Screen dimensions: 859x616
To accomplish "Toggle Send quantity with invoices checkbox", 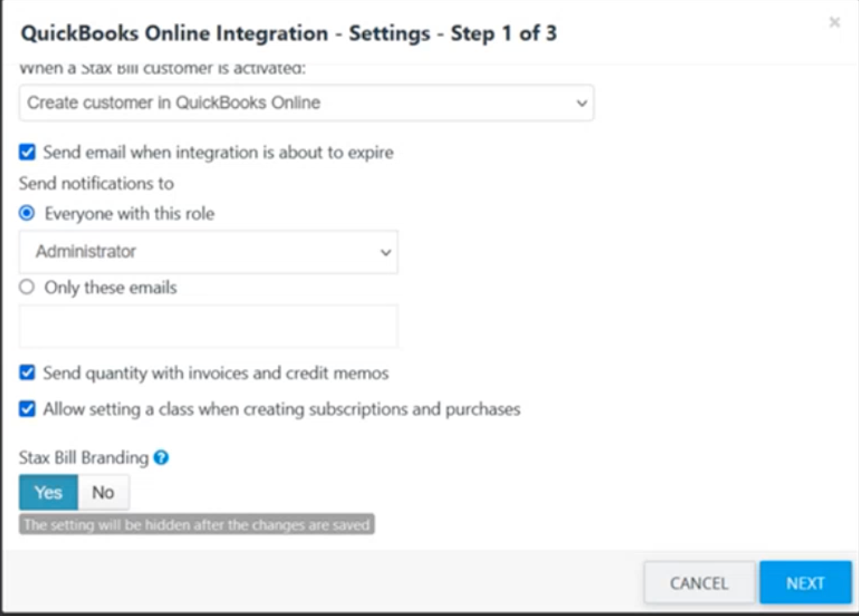I will coord(27,372).
